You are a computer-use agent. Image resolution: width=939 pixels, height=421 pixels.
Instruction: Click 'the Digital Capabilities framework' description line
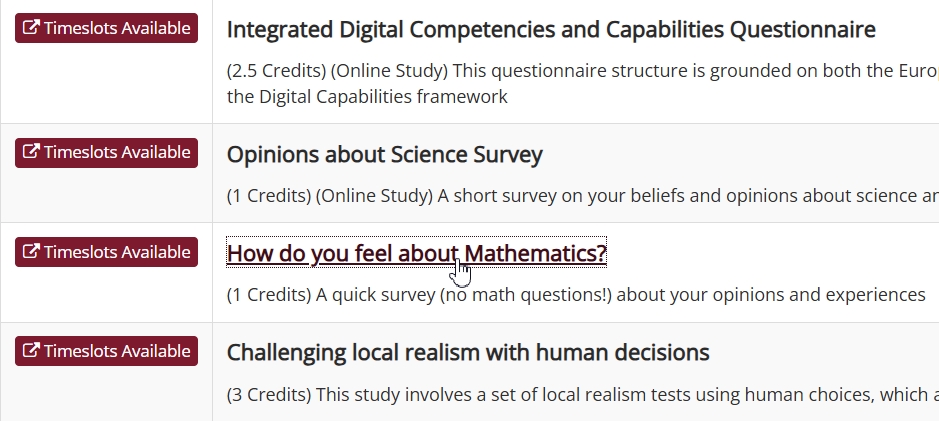[367, 96]
